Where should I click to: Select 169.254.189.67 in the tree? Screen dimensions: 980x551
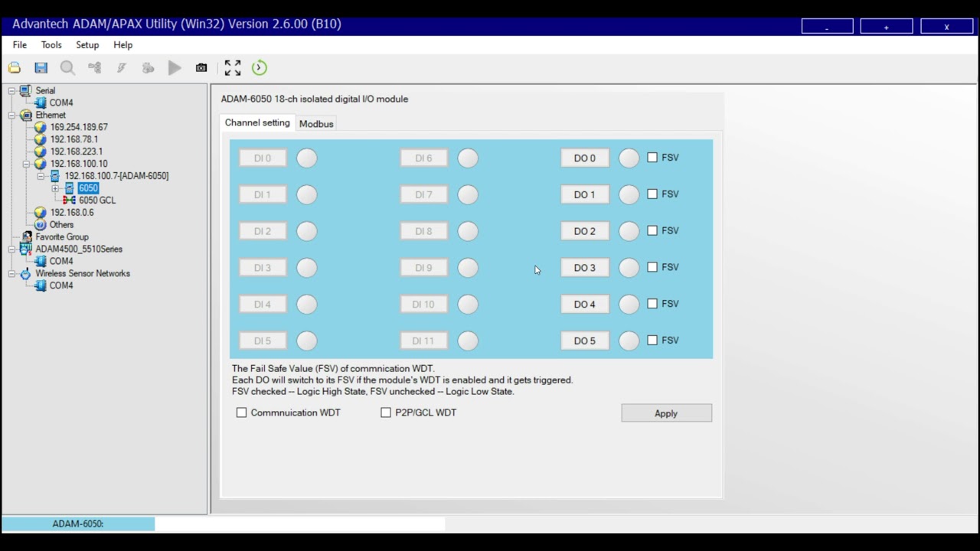pos(79,127)
